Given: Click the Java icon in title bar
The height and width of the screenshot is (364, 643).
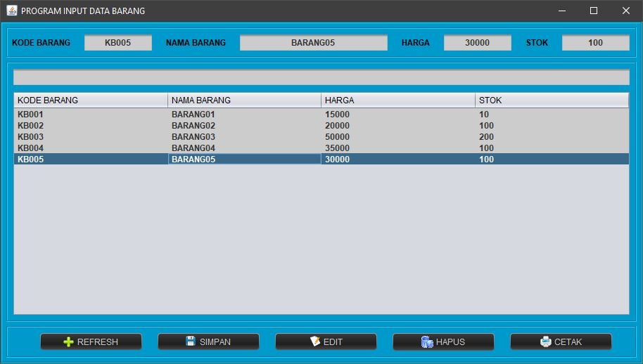Looking at the screenshot, I should tap(11, 11).
